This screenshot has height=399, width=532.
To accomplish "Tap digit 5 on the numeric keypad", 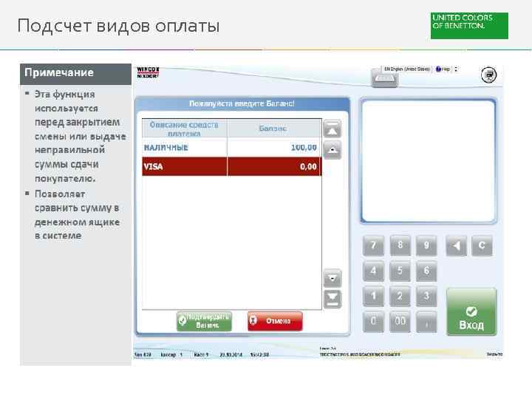I will click(x=400, y=270).
